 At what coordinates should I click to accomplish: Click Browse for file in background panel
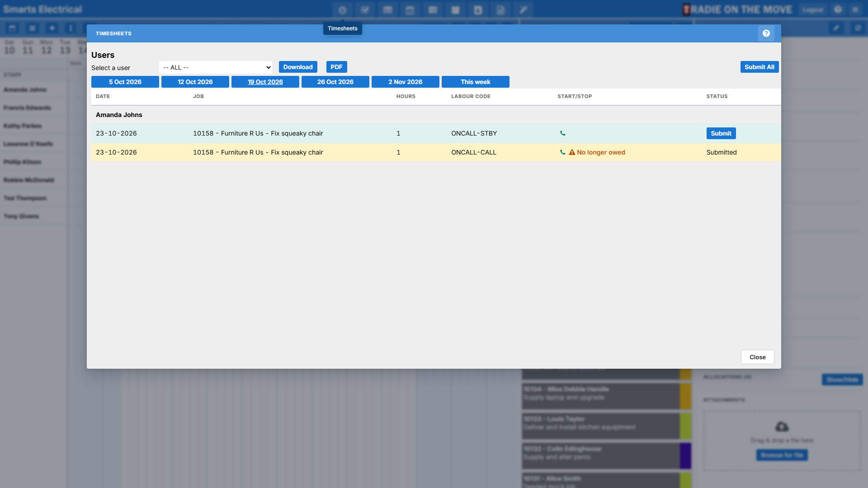click(782, 455)
